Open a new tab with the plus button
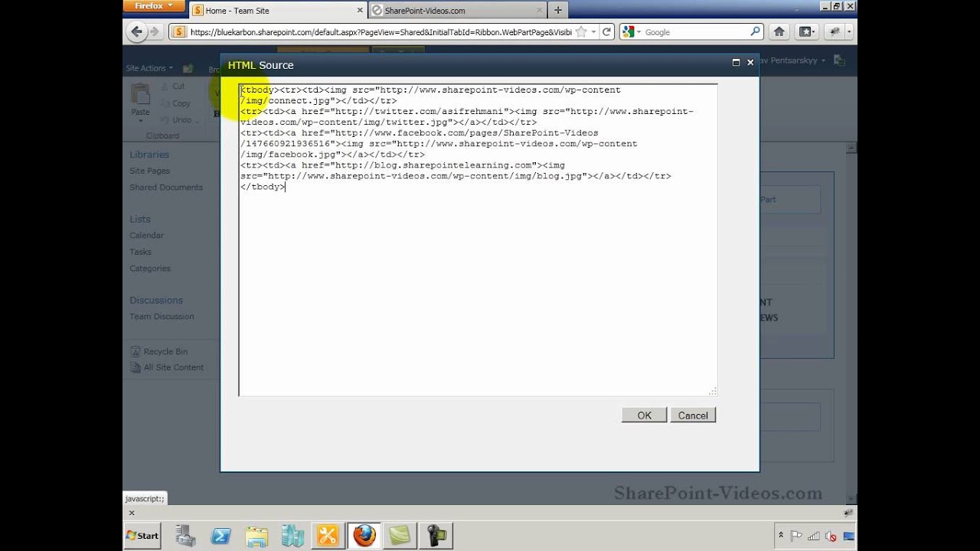Screen dimensions: 980x551 557,10
